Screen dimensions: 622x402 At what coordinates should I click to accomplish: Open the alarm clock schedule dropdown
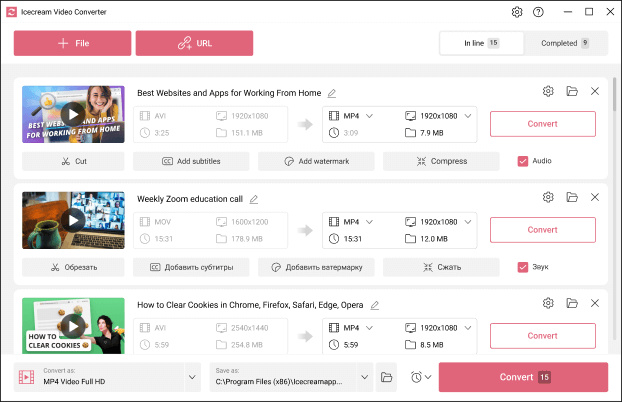(x=420, y=377)
